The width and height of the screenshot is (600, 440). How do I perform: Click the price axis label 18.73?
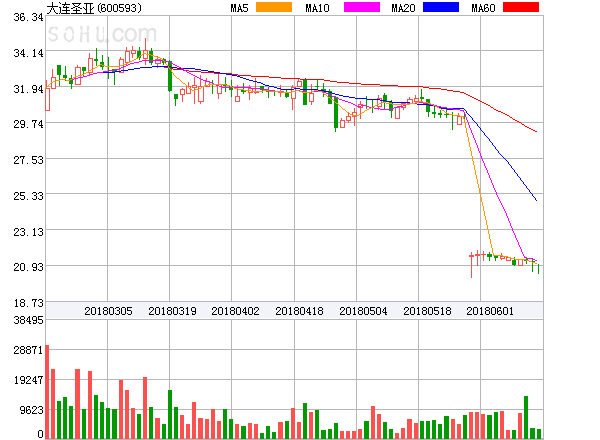(28, 303)
